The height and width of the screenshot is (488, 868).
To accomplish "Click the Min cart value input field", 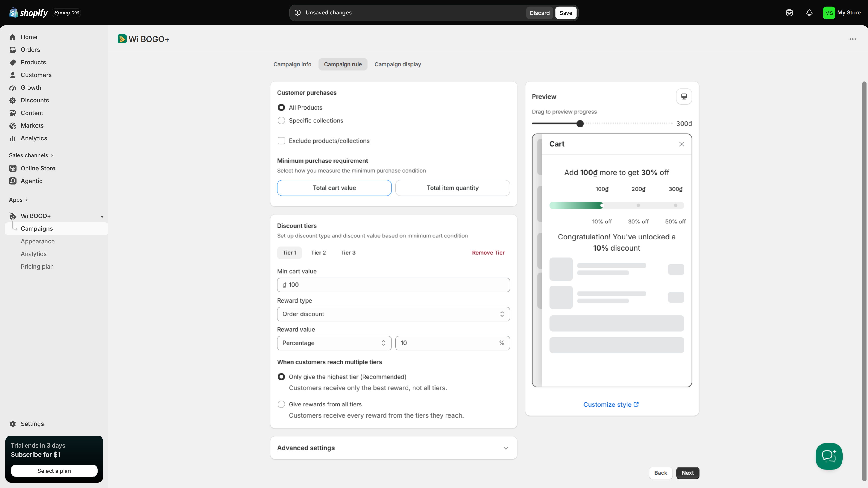I will pos(394,285).
